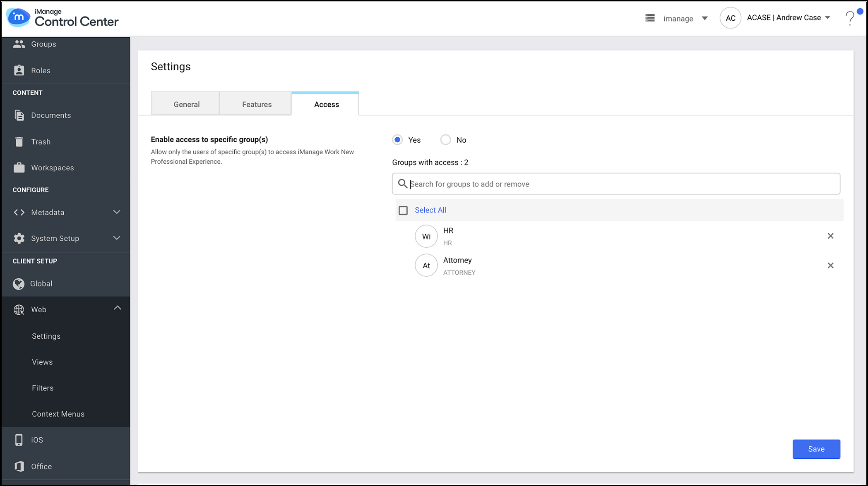Open the help question mark icon

click(850, 18)
